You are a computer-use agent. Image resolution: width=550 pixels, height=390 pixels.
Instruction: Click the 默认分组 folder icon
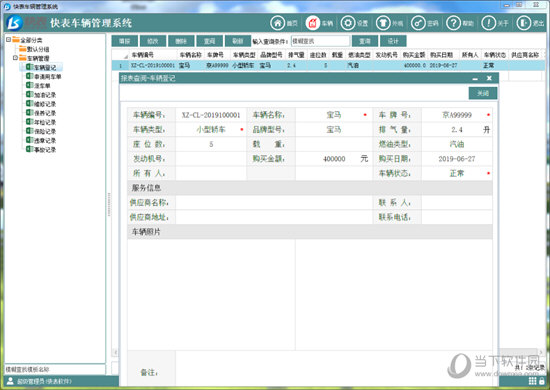[23, 49]
